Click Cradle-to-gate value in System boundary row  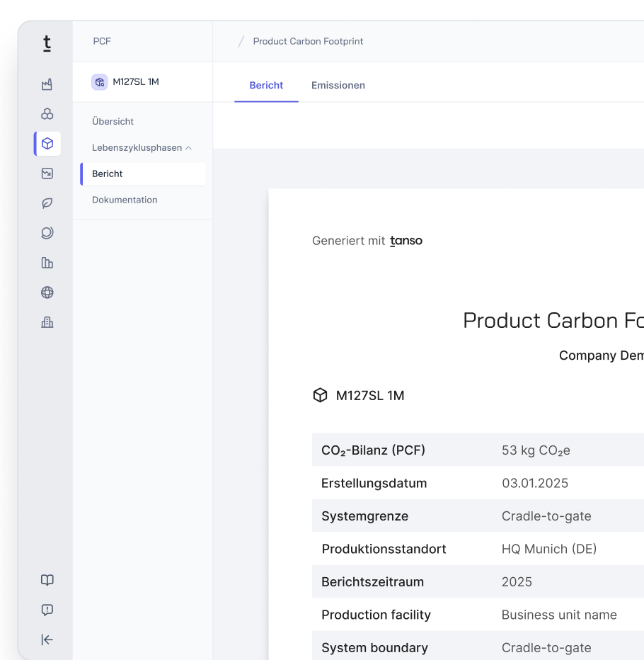tap(546, 647)
